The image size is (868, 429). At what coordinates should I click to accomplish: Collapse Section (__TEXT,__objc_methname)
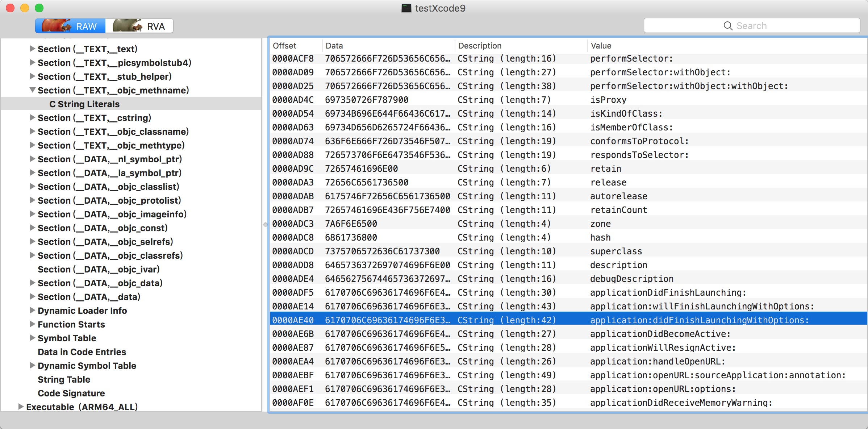(x=32, y=90)
